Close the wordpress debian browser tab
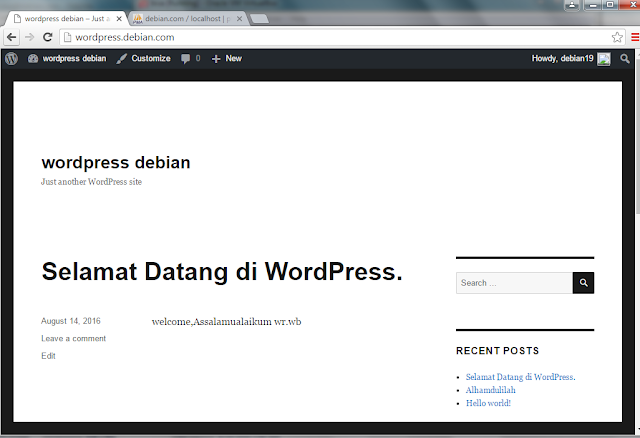 [119, 19]
